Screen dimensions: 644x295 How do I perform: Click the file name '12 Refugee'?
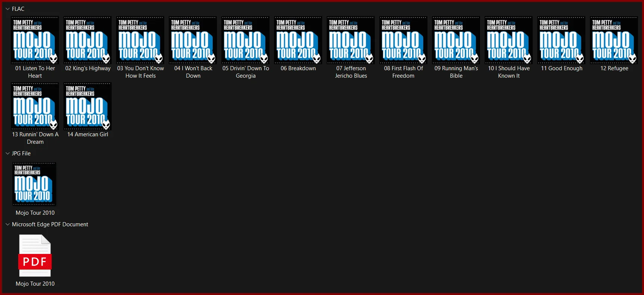pos(614,68)
